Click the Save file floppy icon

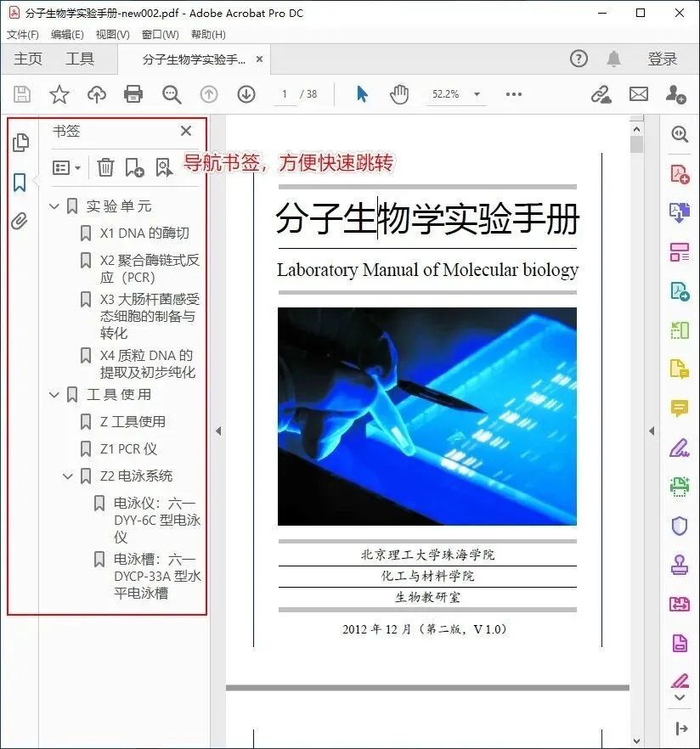(22, 94)
